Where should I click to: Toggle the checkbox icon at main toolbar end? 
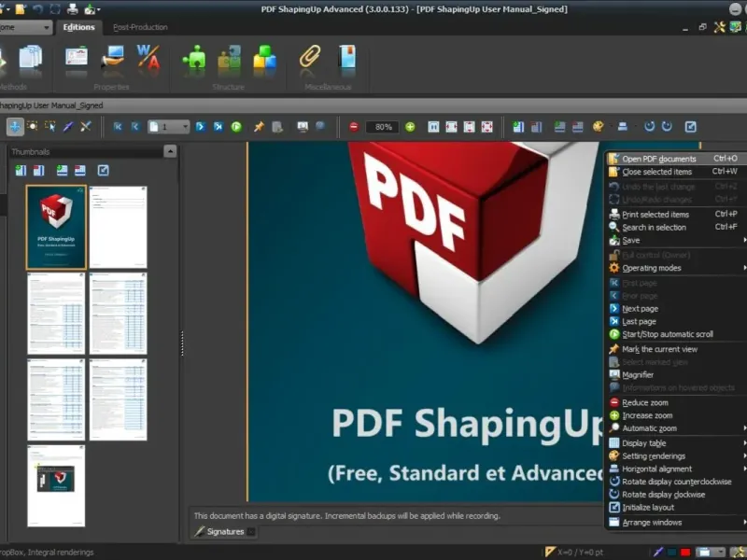691,127
